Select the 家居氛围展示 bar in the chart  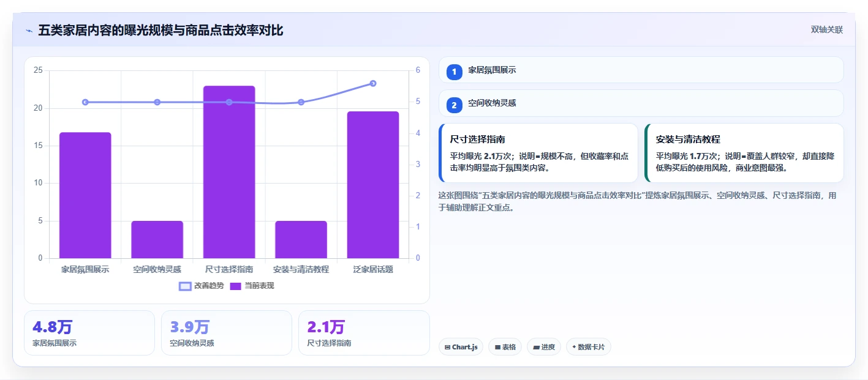click(x=85, y=195)
